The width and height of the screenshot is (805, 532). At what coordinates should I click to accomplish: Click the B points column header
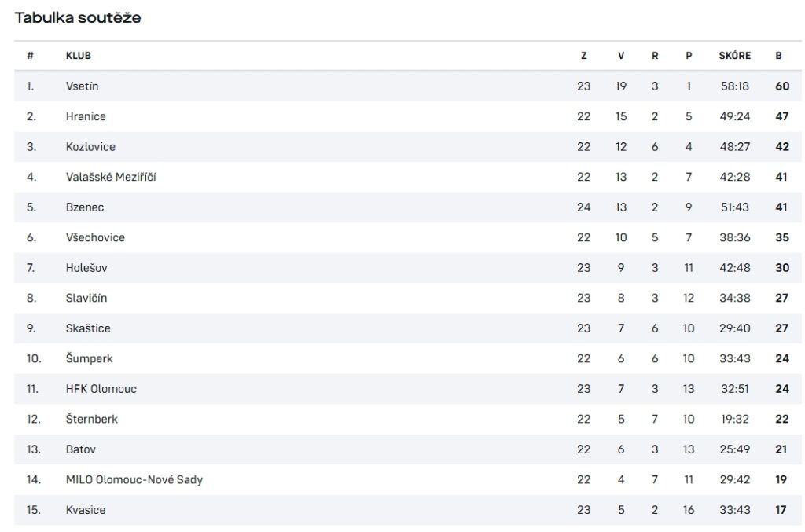click(779, 56)
